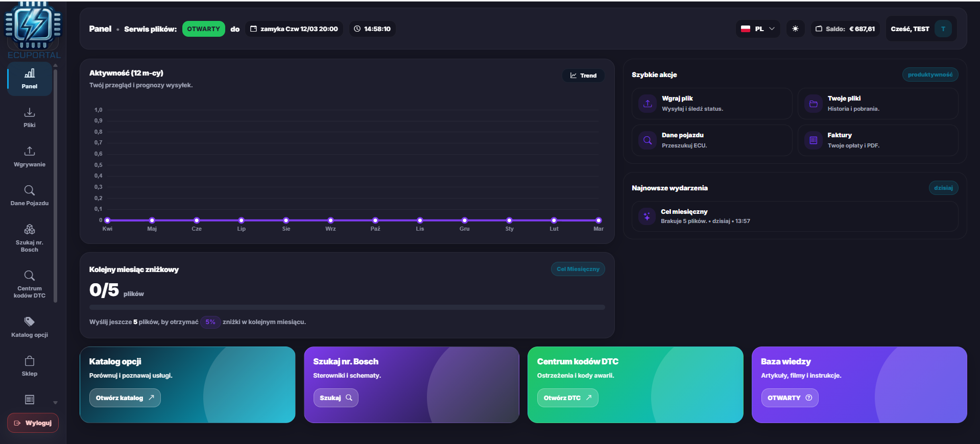Select the Panel sidebar tab
This screenshot has width=980, height=444.
(x=30, y=79)
